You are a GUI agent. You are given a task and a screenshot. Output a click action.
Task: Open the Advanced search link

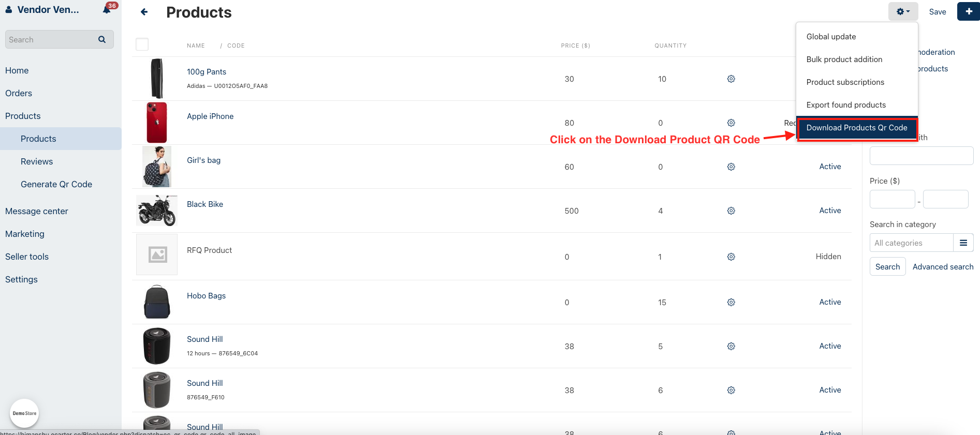pos(943,267)
